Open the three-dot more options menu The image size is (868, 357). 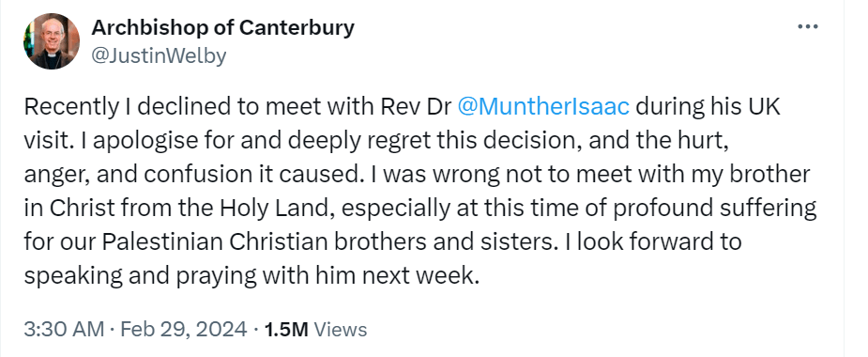808,26
